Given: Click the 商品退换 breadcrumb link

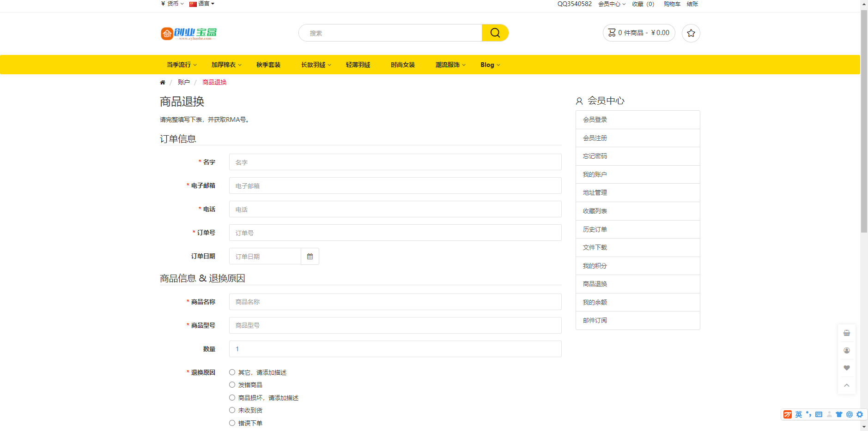Looking at the screenshot, I should (214, 82).
